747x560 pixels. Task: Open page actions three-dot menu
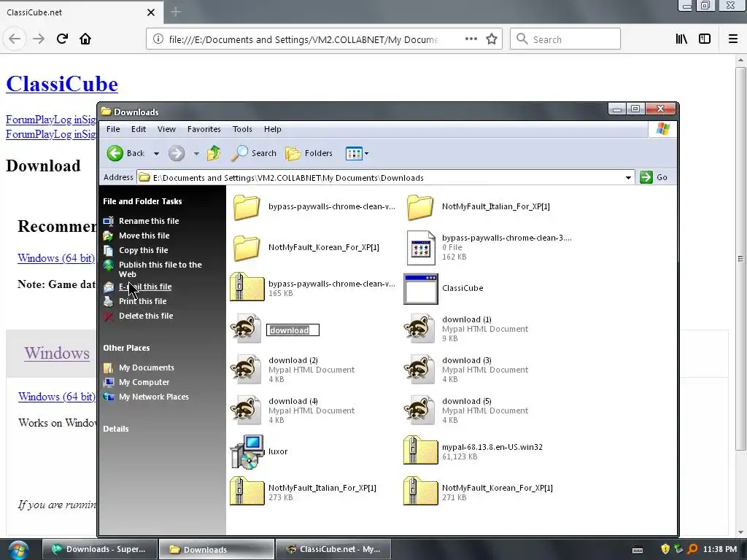tap(471, 39)
